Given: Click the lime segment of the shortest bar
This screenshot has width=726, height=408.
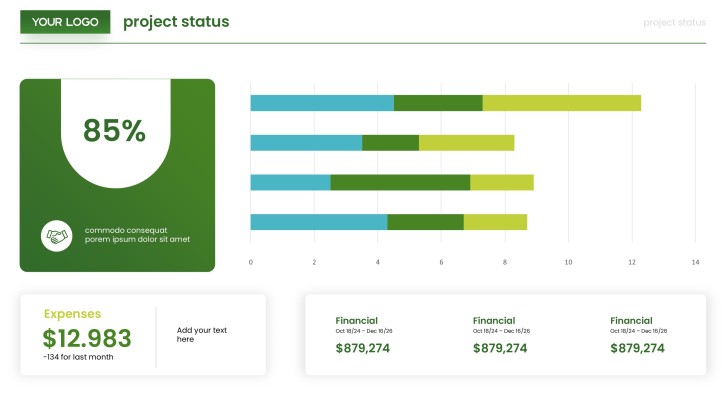Looking at the screenshot, I should [467, 143].
